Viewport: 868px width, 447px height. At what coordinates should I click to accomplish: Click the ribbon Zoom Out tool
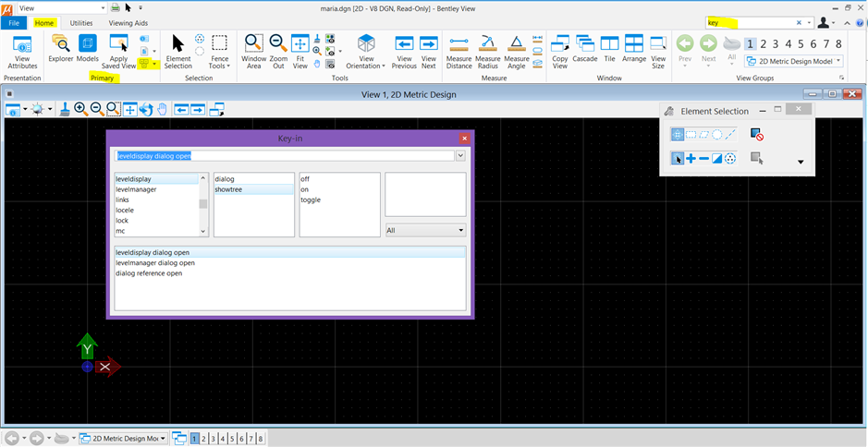(x=278, y=52)
